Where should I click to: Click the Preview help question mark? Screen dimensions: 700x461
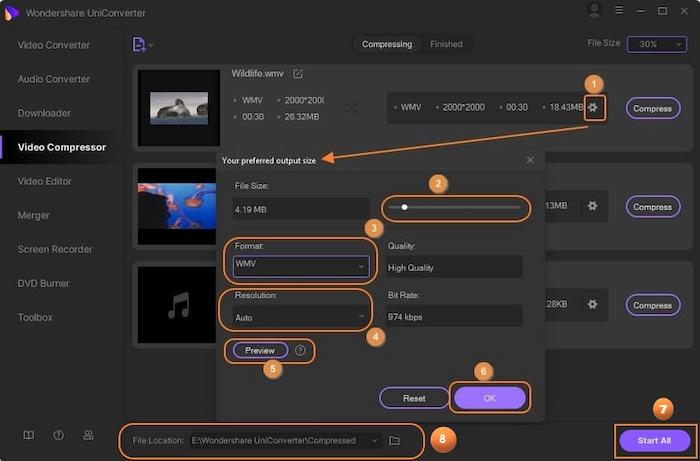[x=300, y=350]
